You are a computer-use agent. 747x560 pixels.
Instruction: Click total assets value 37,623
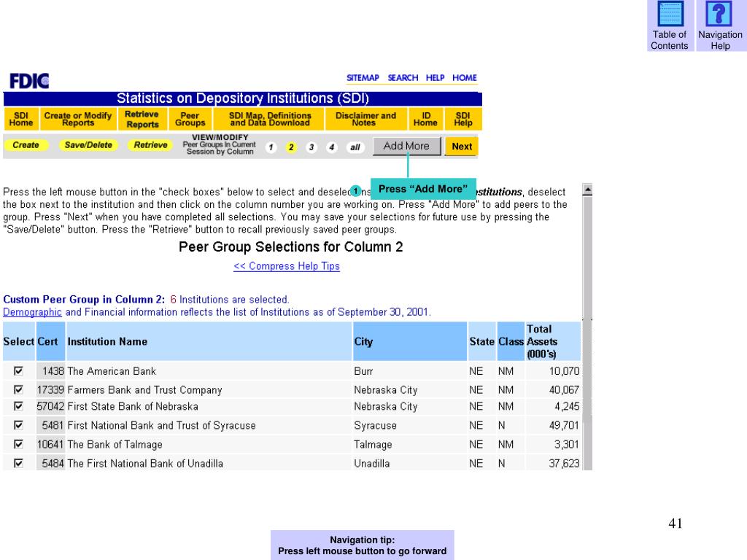coord(564,463)
